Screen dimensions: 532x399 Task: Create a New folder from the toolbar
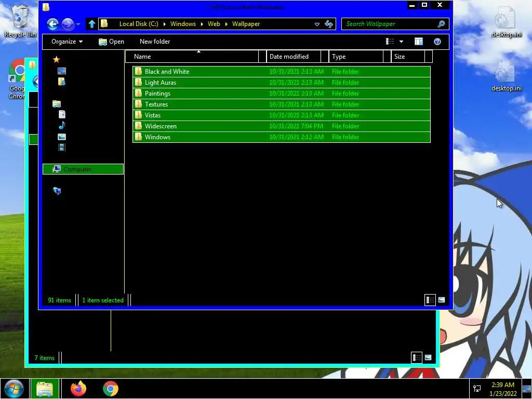[155, 42]
